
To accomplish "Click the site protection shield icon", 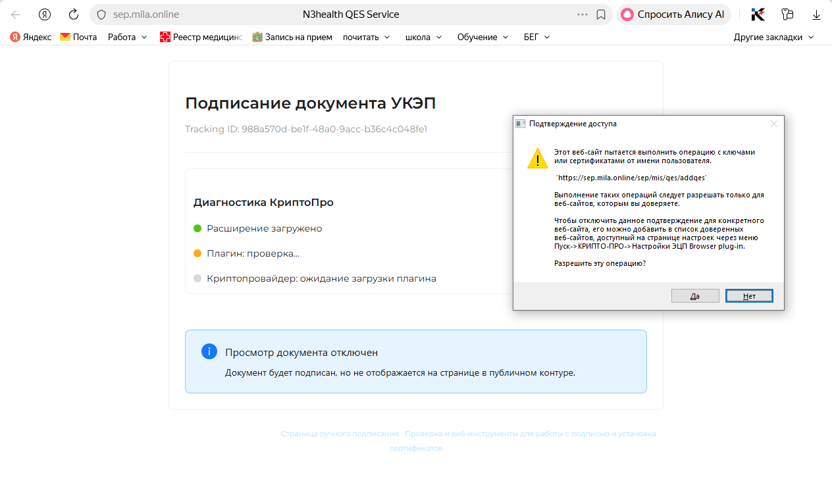I will pos(101,14).
